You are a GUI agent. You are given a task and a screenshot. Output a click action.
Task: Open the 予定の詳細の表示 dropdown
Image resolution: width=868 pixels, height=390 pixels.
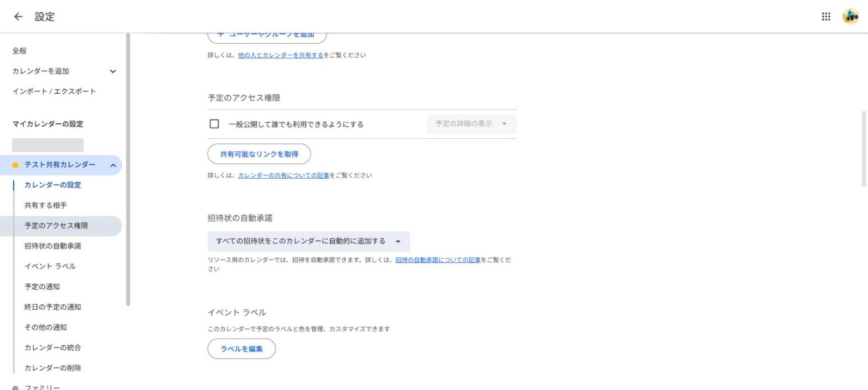coord(472,124)
